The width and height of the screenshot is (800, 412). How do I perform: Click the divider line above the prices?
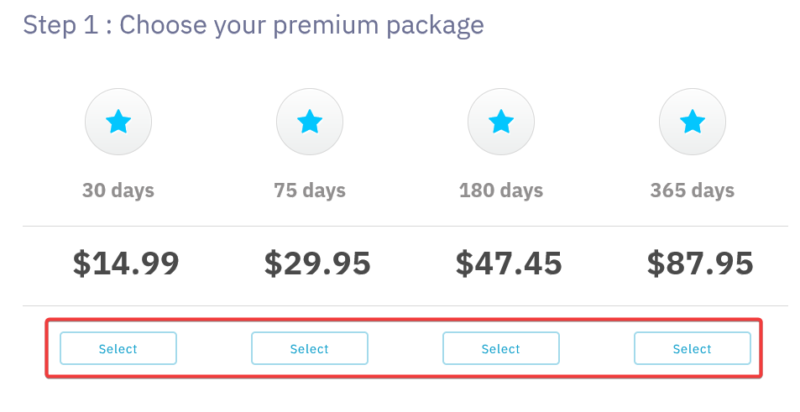[405, 226]
